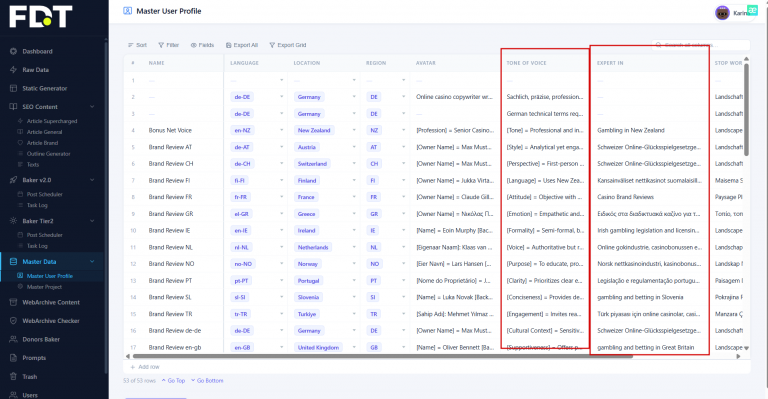
Task: Open Task Log under Baker Tier2
Action: pos(37,246)
